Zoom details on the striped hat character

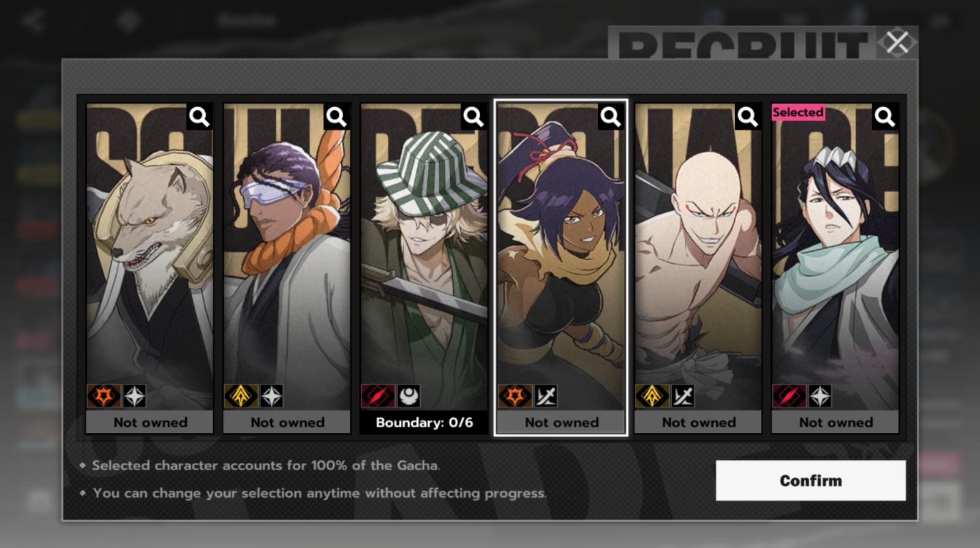473,116
